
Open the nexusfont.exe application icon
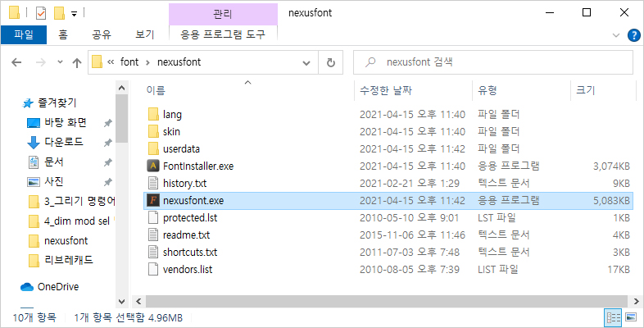click(x=152, y=201)
